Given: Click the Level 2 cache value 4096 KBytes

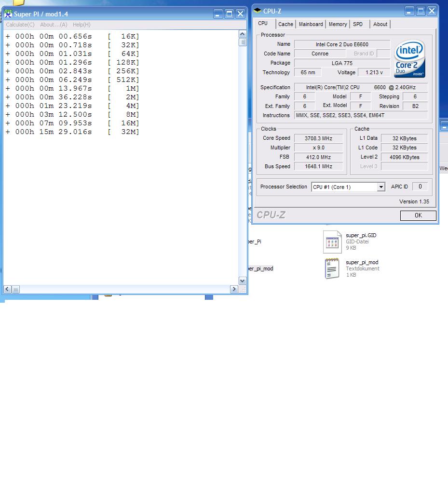Looking at the screenshot, I should pyautogui.click(x=404, y=157).
